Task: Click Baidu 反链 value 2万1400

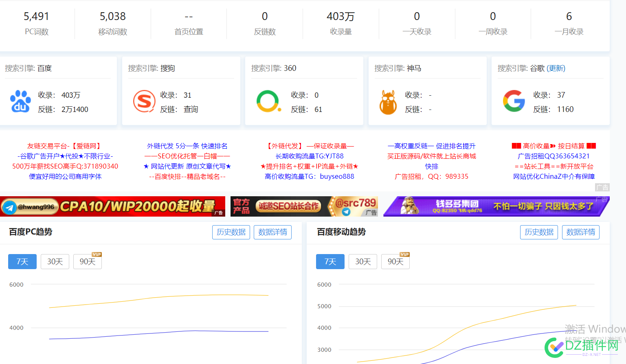Action: tap(75, 109)
